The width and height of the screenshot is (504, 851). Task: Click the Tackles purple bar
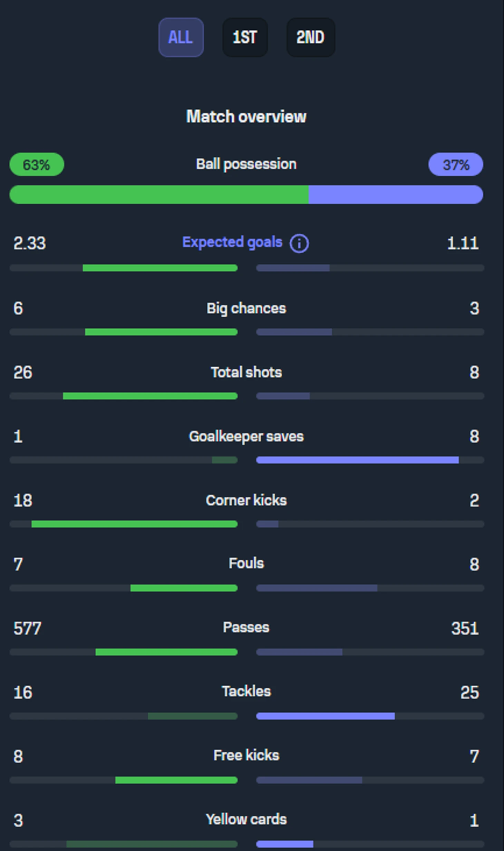click(326, 716)
